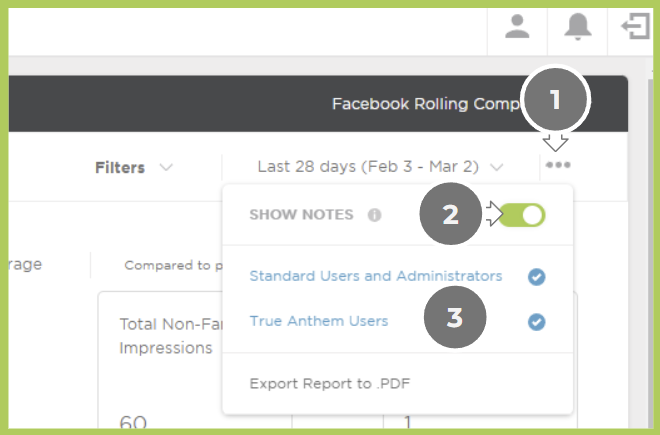
Task: Click the date range chevron arrow
Action: pos(498,168)
